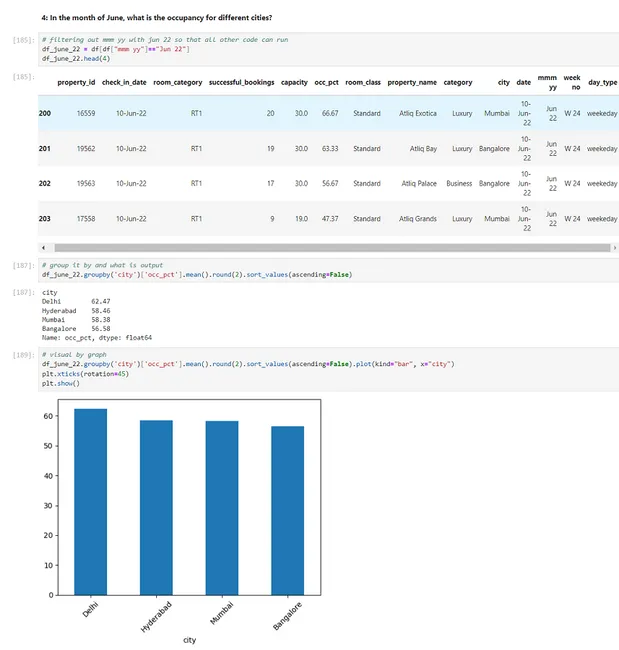619x650 pixels.
Task: Click the code cell filtering Jun 22
Action: 328,49
